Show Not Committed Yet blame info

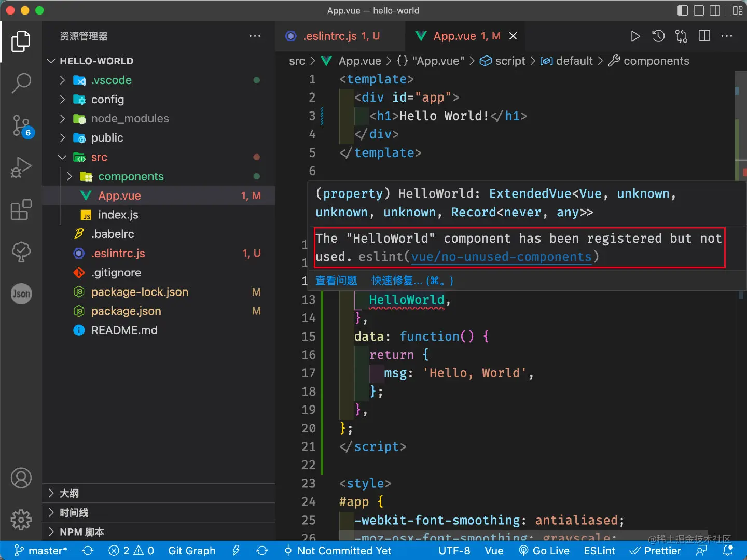coord(338,551)
